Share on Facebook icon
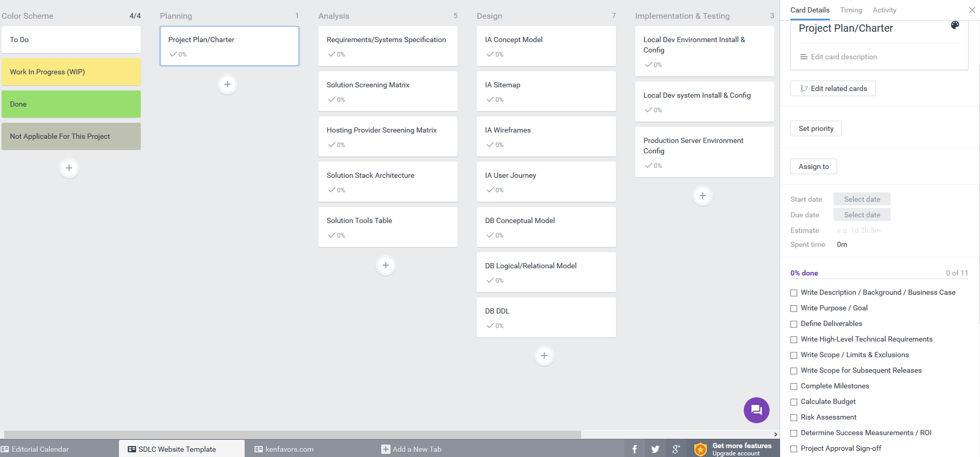Image resolution: width=980 pixels, height=457 pixels. 635,449
